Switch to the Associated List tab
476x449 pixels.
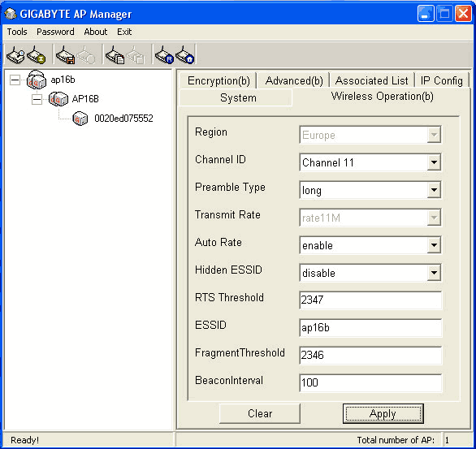[372, 80]
